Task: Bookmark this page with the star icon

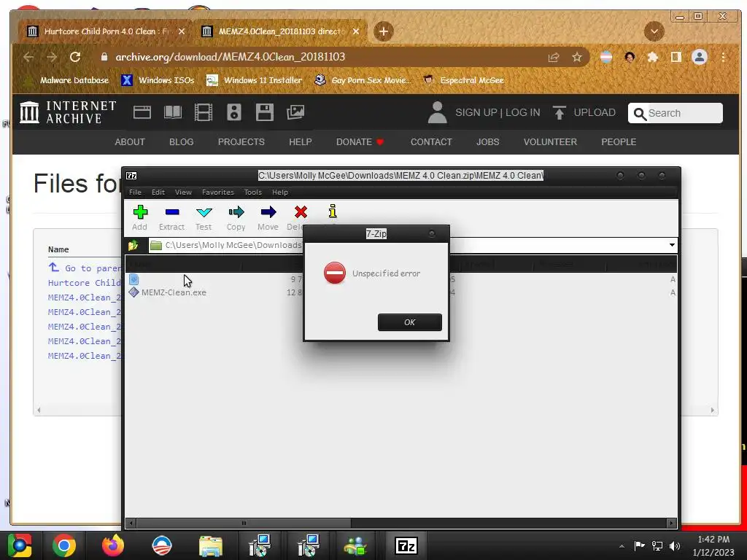Action: [x=577, y=57]
